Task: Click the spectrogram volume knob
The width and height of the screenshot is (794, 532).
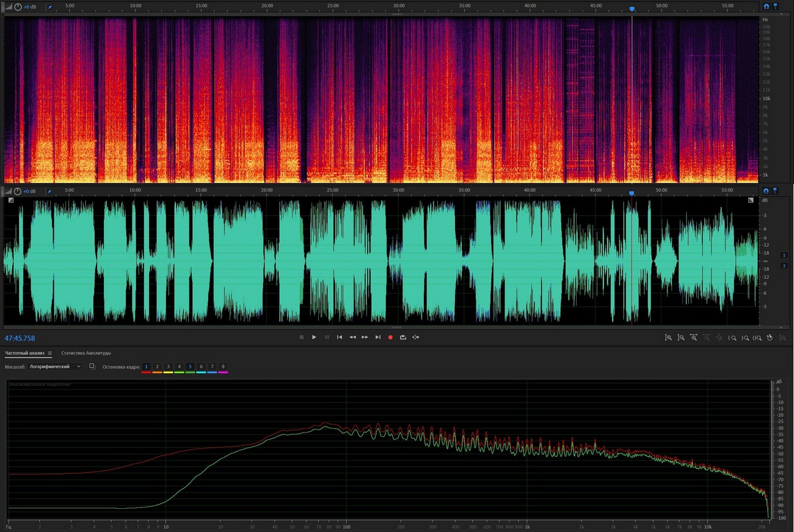Action: [18, 7]
